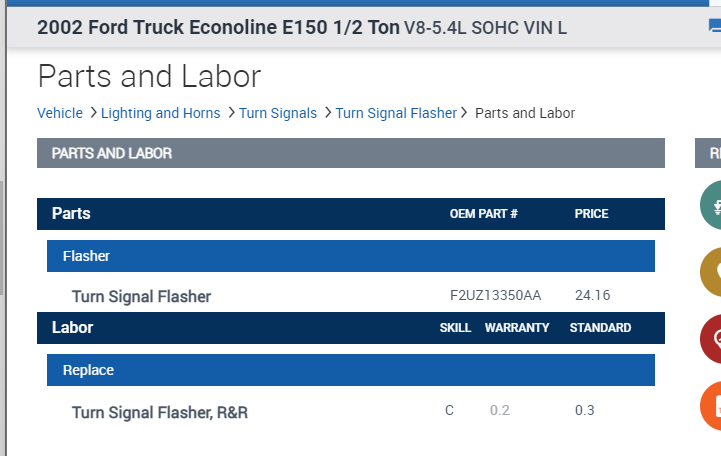This screenshot has width=721, height=456.
Task: Open the Turn Signal Flasher breadcrumb link
Action: tap(396, 113)
